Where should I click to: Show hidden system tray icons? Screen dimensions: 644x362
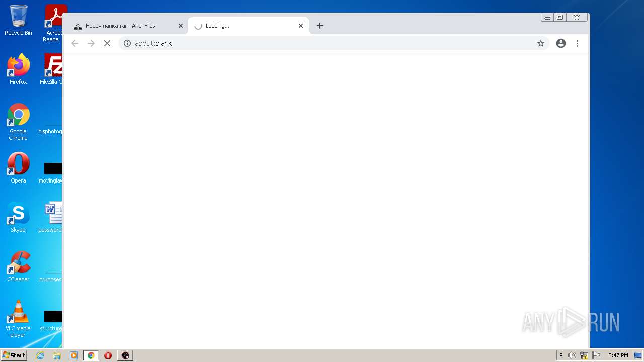click(561, 355)
